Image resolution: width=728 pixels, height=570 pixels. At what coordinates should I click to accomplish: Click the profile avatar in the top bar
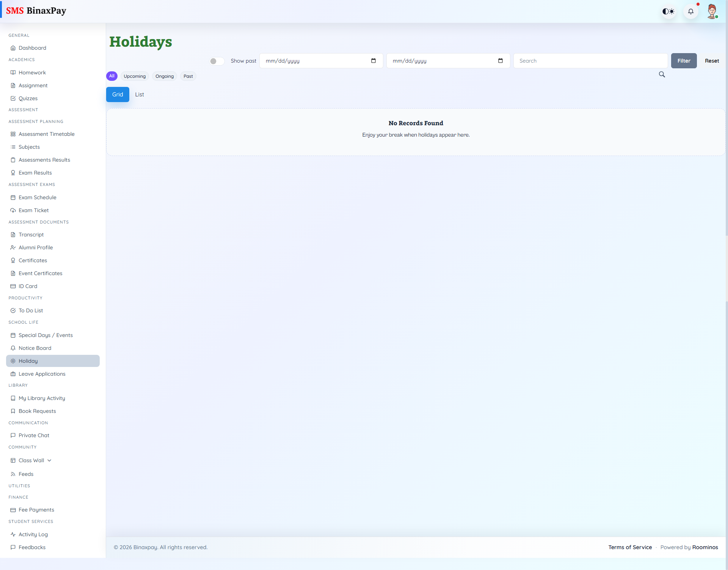coord(712,11)
